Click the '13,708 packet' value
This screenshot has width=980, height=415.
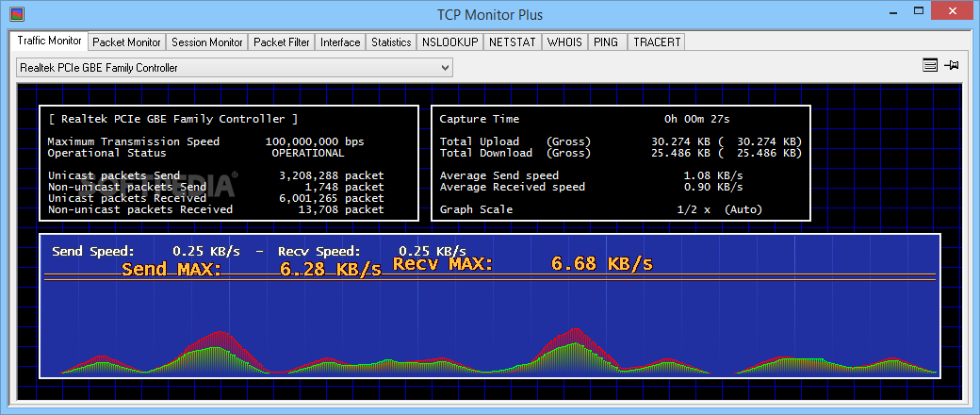341,209
